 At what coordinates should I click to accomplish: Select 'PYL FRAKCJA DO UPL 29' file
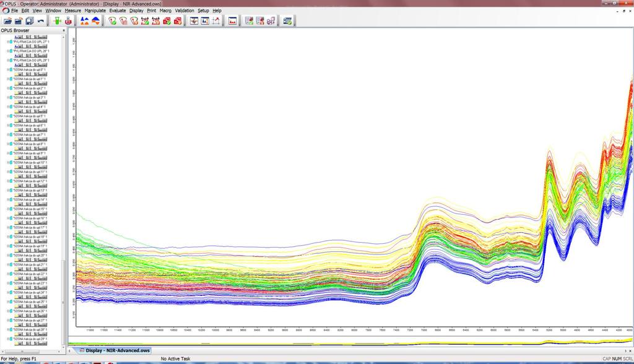(x=31, y=60)
